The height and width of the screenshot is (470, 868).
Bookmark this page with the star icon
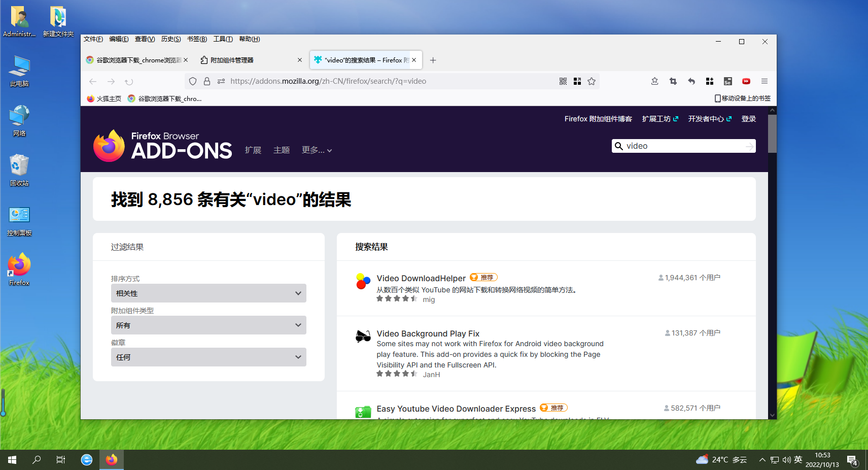[x=592, y=81]
